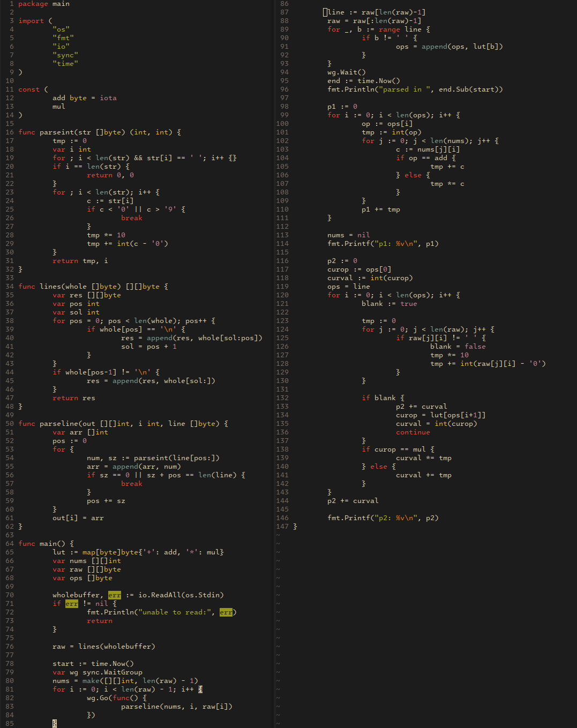The image size is (577, 728).
Task: Click the 'func parseline' declaration line
Action: pos(123,424)
